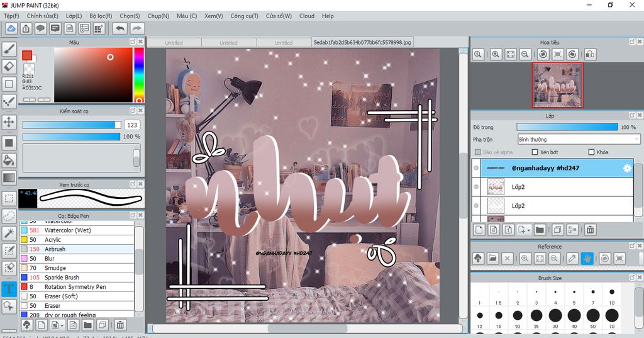Open the Bộ lọc(R) menu
Viewport: 644px width, 338px height.
101,16
